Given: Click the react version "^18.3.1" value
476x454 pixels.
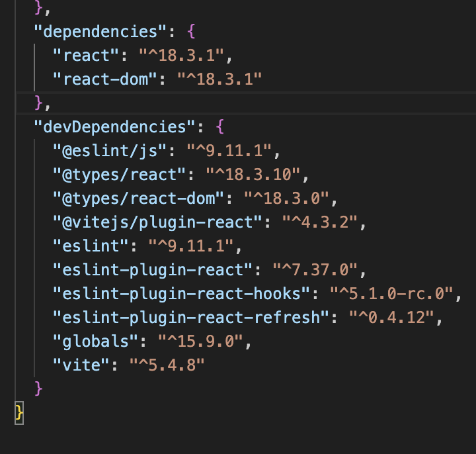Looking at the screenshot, I should [182, 56].
